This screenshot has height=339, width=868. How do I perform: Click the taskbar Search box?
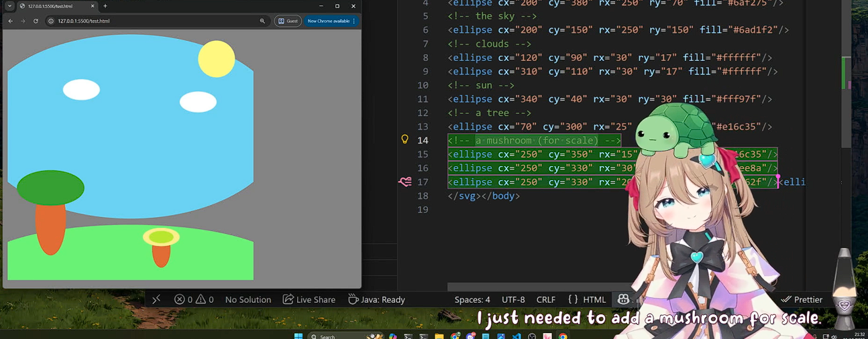345,336
